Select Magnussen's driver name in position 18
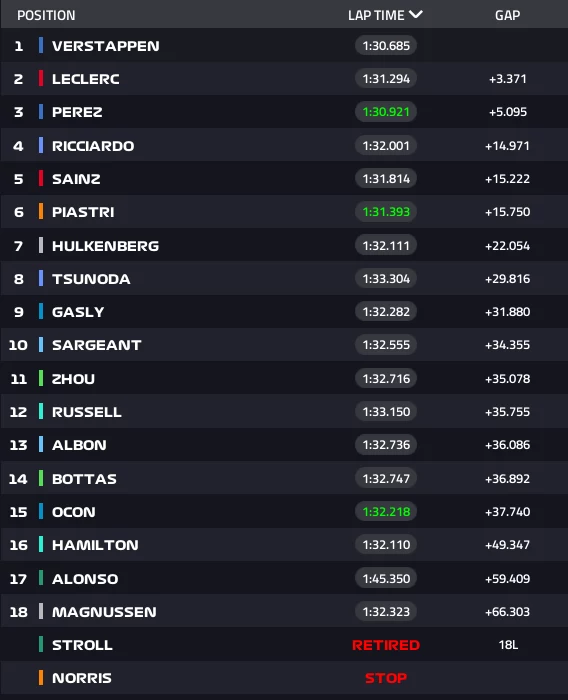This screenshot has height=700, width=568. (x=104, y=612)
